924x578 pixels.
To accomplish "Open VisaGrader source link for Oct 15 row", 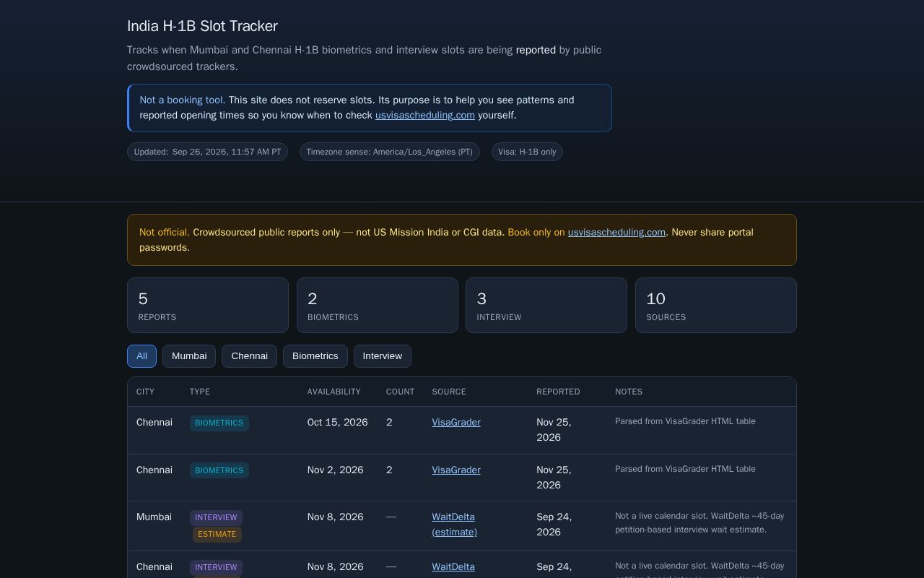I will pos(456,423).
